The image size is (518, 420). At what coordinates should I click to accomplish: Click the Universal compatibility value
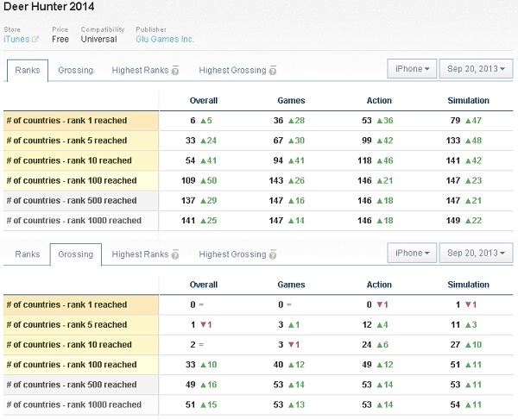98,39
